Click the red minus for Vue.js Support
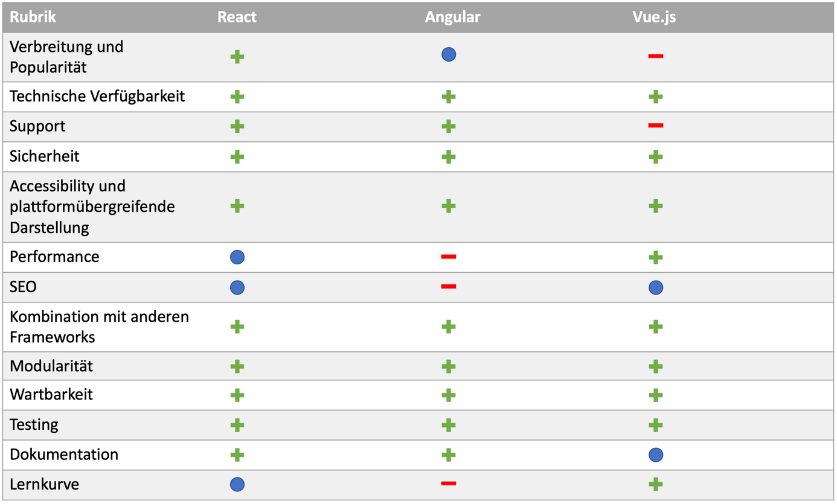 [656, 126]
